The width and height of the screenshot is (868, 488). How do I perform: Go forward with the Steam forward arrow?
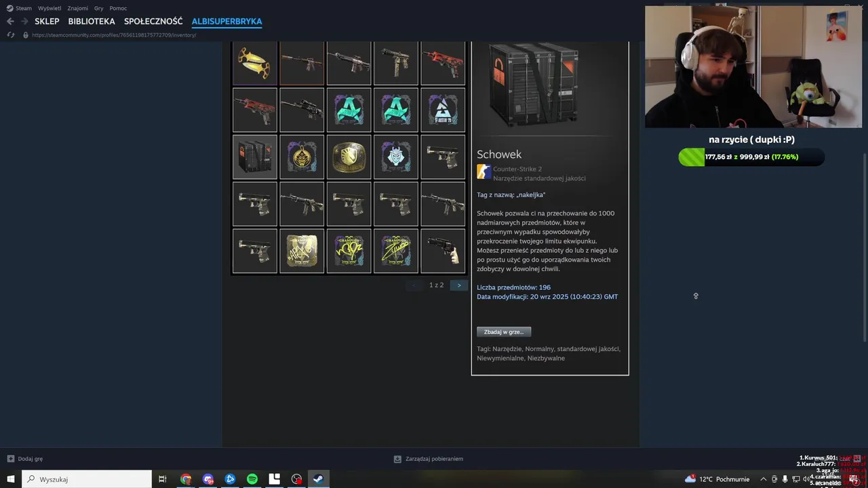[24, 21]
